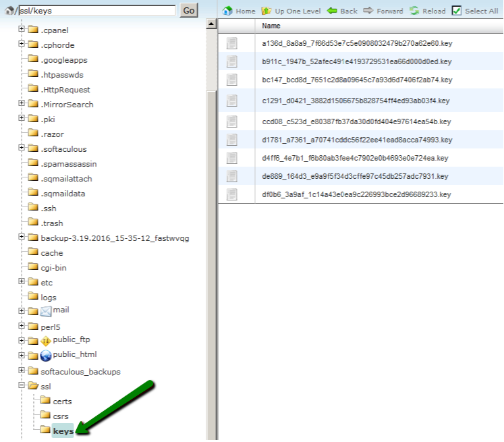The image size is (504, 442).
Task: Click the public_ftp folder icon
Action: [46, 341]
